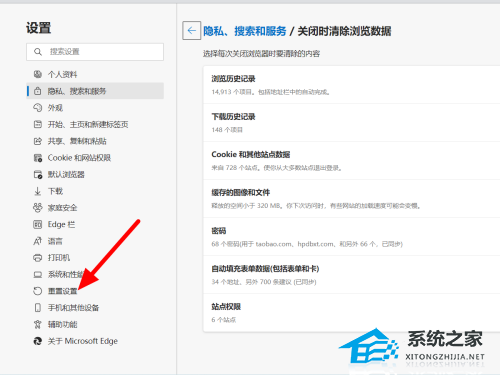The height and width of the screenshot is (375, 500).
Task: Click inside the 搜索设置 search field
Action: (x=95, y=52)
